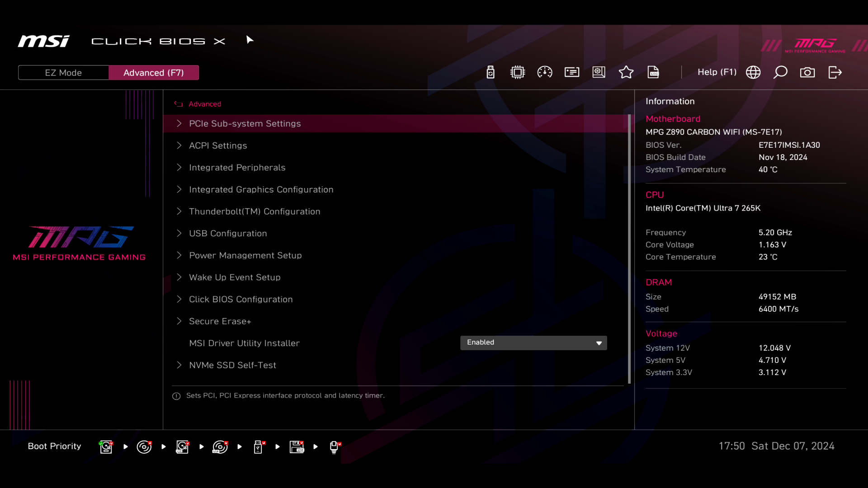
Task: Click the Advanced back breadcrumb link
Action: pyautogui.click(x=204, y=104)
